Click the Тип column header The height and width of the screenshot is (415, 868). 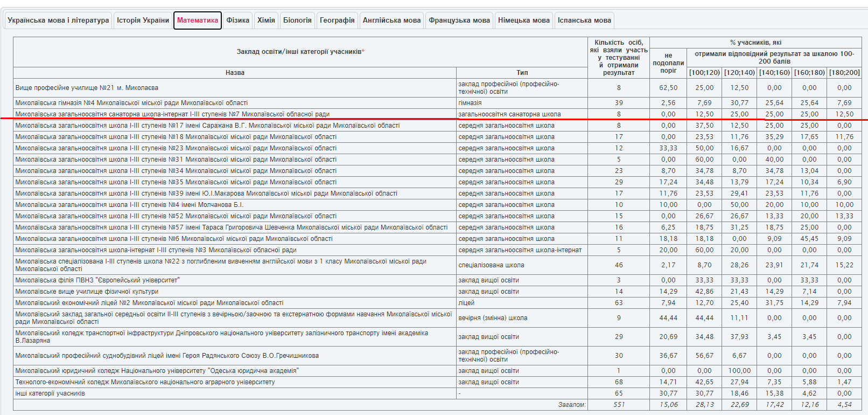[x=522, y=73]
